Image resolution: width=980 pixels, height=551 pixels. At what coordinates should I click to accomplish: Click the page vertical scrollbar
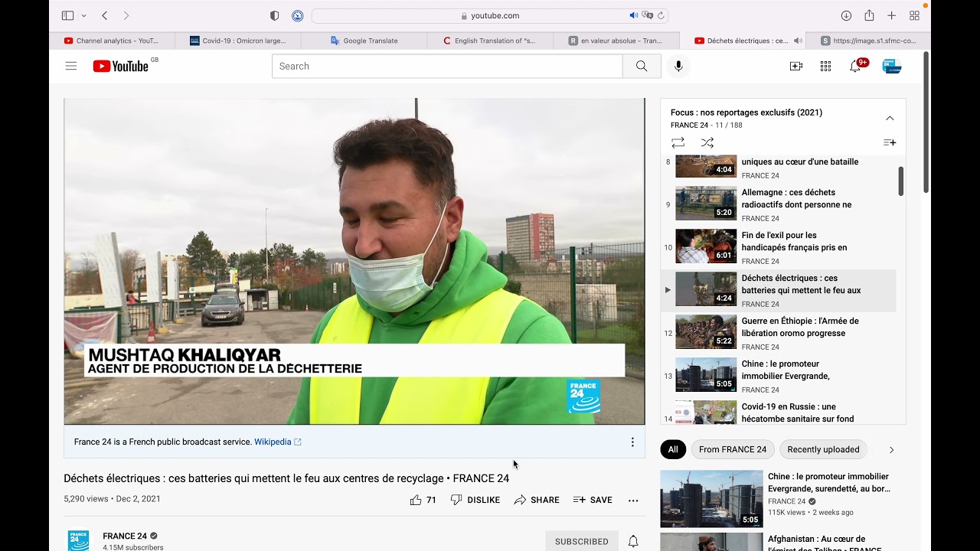(x=926, y=122)
